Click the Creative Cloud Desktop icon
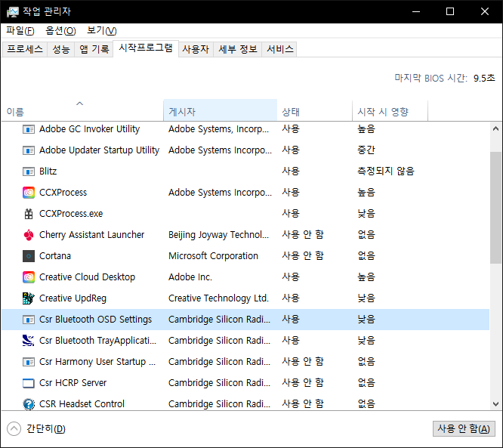 [29, 277]
